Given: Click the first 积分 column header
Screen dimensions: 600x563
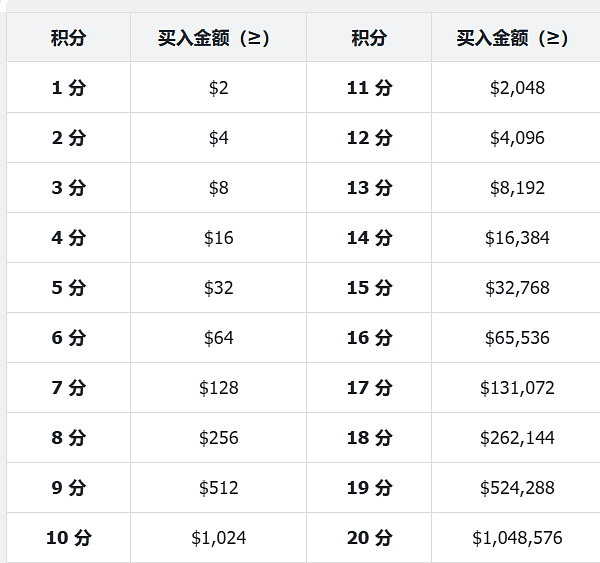Looking at the screenshot, I should [x=68, y=38].
